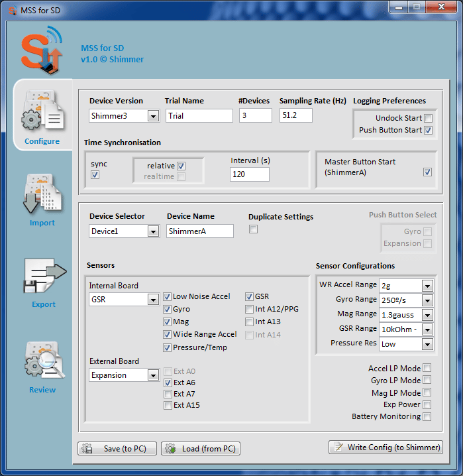Screen dimensions: 463x476
Task: Enable Ext A7 channel
Action: 168,394
